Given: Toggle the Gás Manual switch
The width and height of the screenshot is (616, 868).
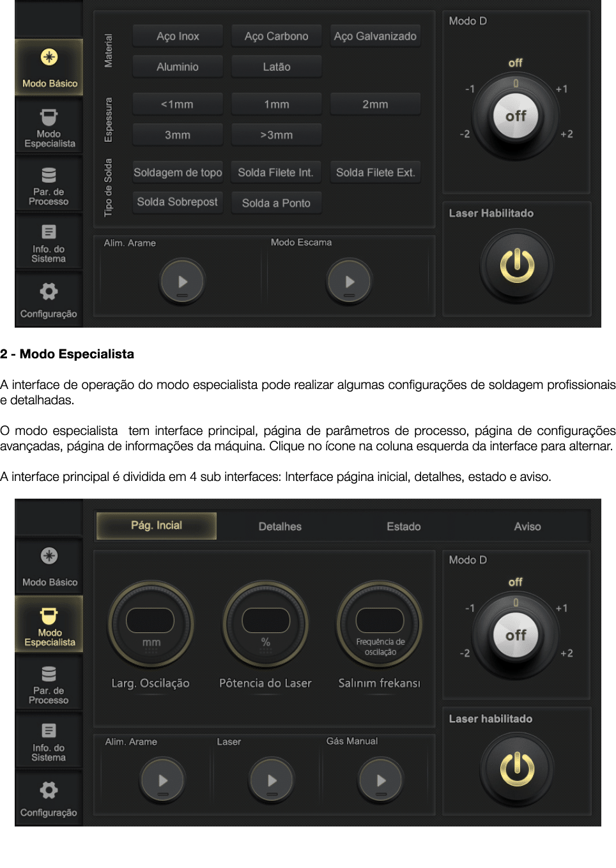Looking at the screenshot, I should (x=380, y=780).
